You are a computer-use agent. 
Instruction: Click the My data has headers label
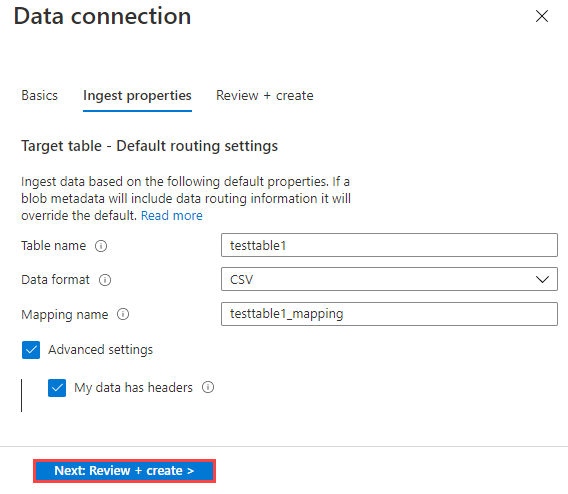[x=133, y=388]
